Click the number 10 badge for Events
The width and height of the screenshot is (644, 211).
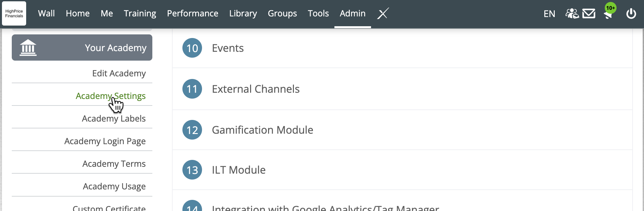point(192,48)
